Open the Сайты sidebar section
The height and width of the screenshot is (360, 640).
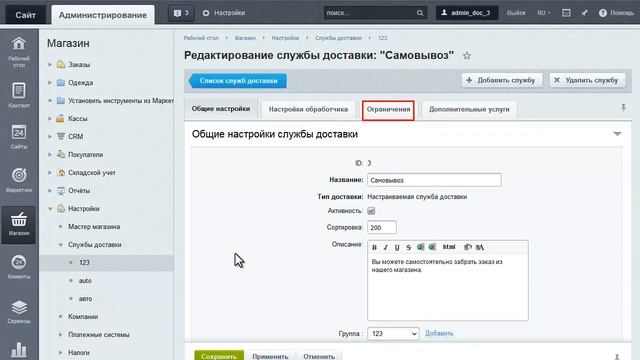coord(19,137)
